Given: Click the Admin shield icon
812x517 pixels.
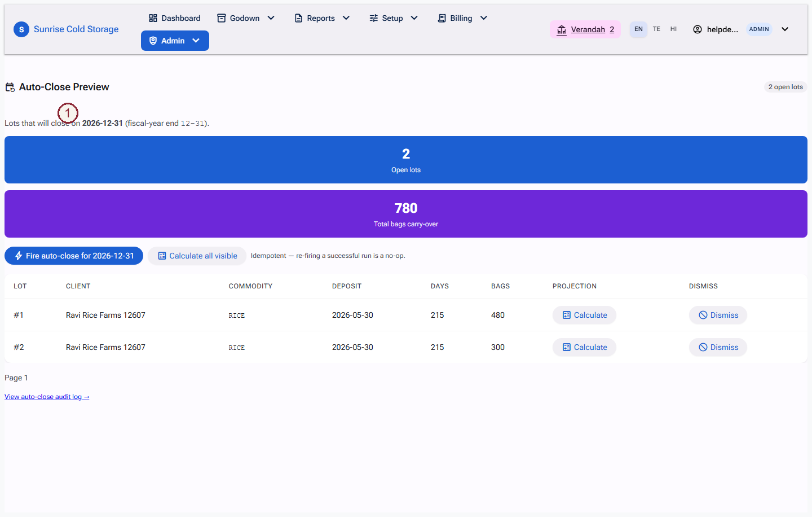Looking at the screenshot, I should 153,41.
